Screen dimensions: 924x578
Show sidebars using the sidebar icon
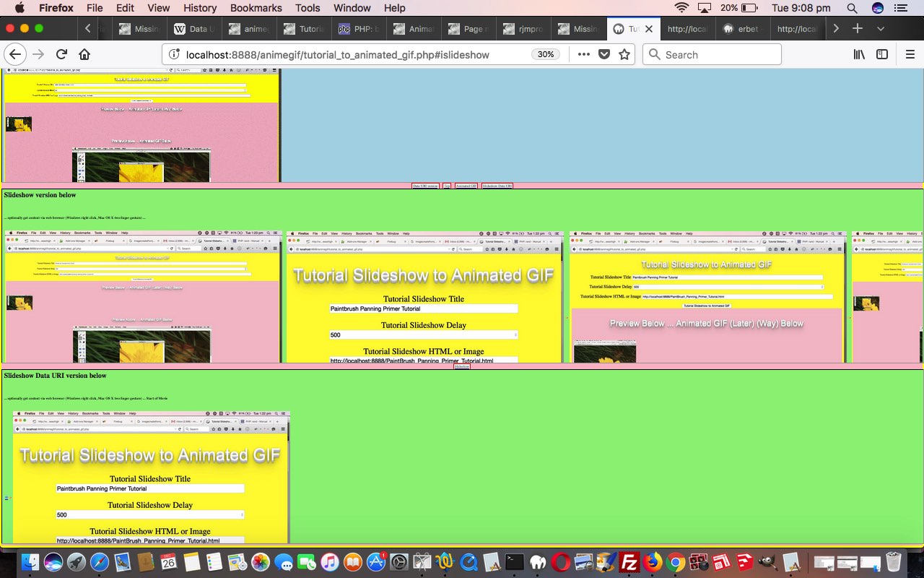(882, 54)
